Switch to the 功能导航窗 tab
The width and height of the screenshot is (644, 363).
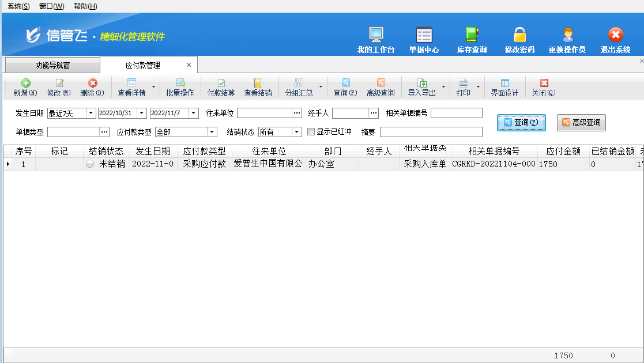coord(52,65)
